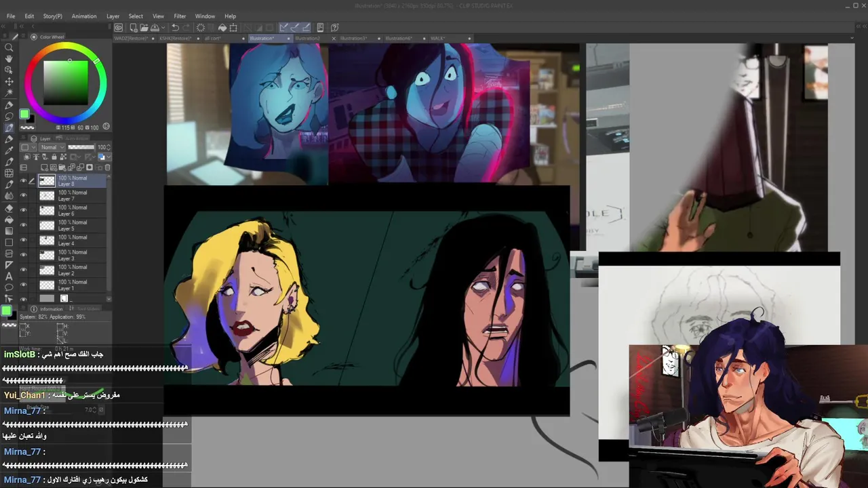Click the black background color swatch by wheel
The height and width of the screenshot is (488, 868).
pos(31,119)
